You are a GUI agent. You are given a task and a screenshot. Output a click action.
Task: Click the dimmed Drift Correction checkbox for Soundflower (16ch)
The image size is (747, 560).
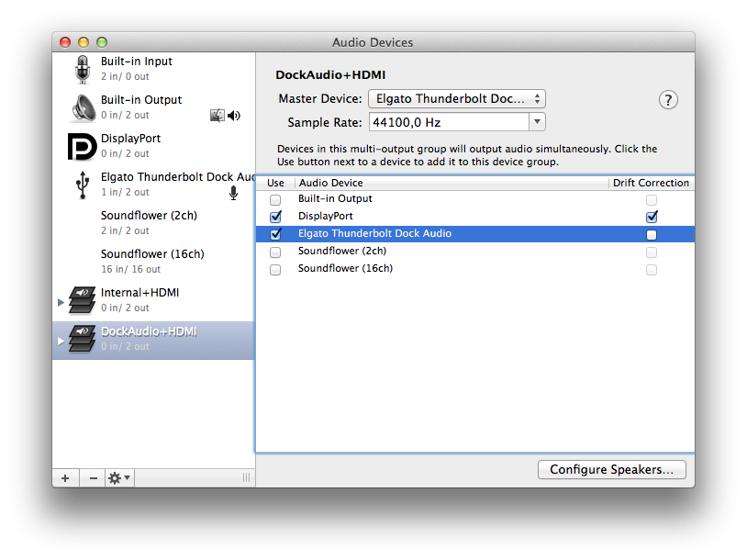point(652,270)
